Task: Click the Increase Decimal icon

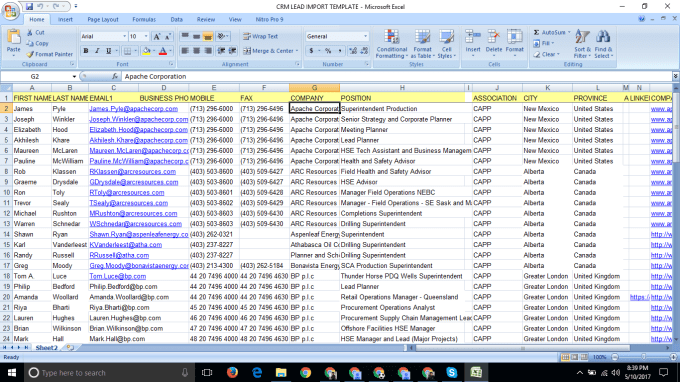Action: pos(353,51)
